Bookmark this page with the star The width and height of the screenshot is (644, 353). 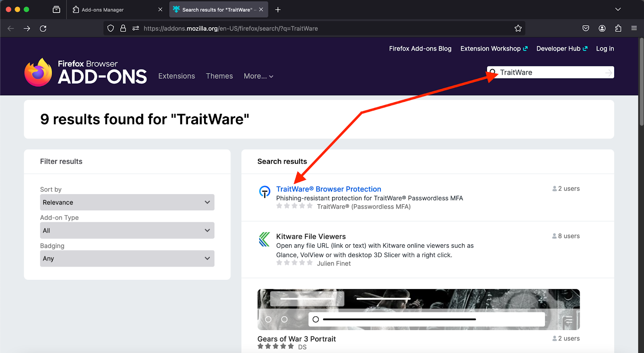pyautogui.click(x=518, y=29)
